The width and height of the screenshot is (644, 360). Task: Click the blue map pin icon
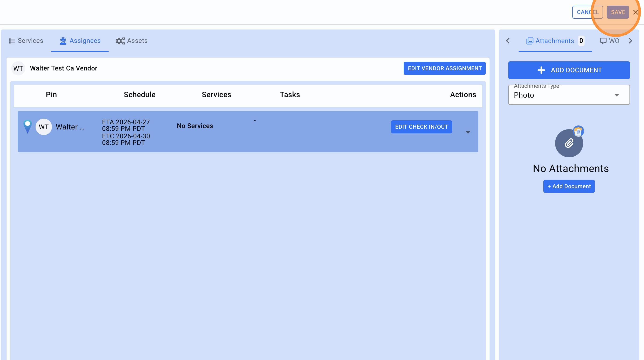tap(28, 126)
